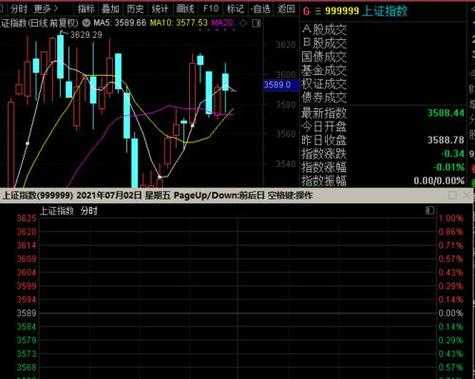Click the 返回 back button

tap(286, 9)
